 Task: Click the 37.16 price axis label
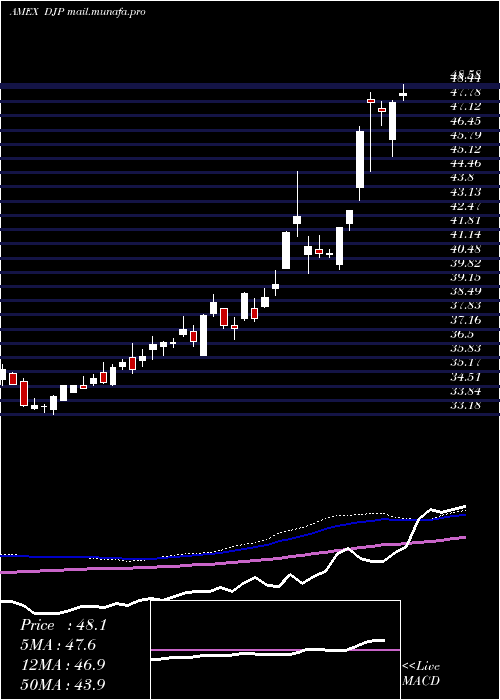click(x=467, y=320)
